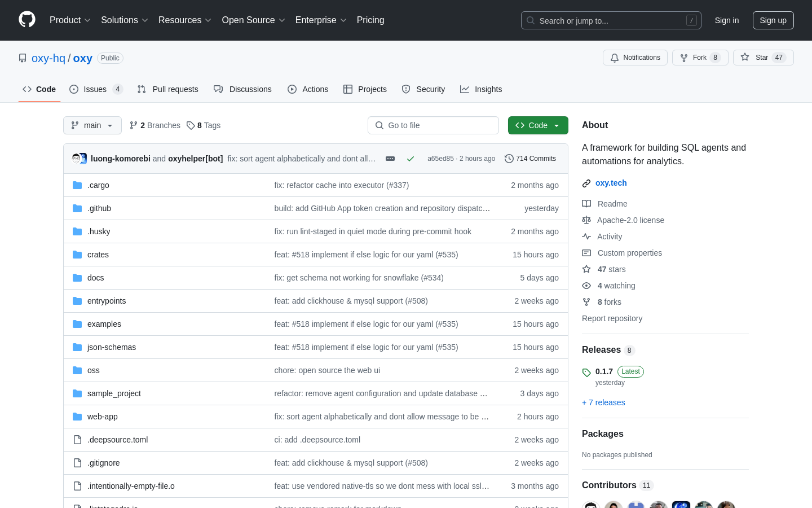Open the 0.1.7 latest release tag
Screen dimensions: 812x508
[x=604, y=371]
